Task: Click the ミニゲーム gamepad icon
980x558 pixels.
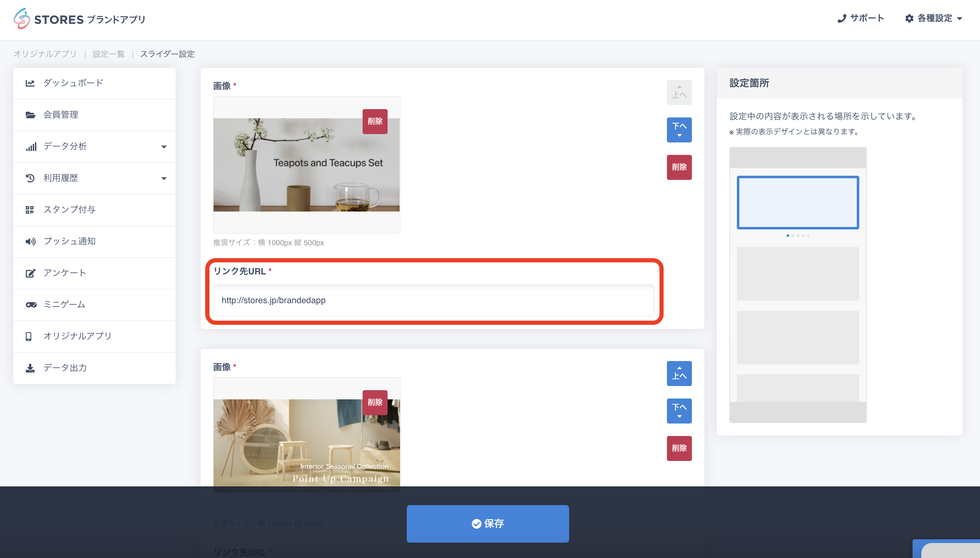Action: point(31,305)
